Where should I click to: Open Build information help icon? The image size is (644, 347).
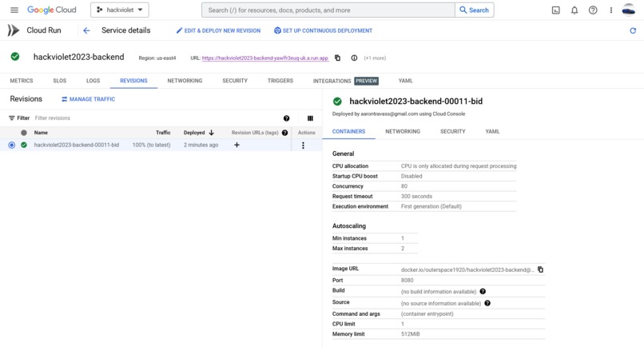point(483,291)
